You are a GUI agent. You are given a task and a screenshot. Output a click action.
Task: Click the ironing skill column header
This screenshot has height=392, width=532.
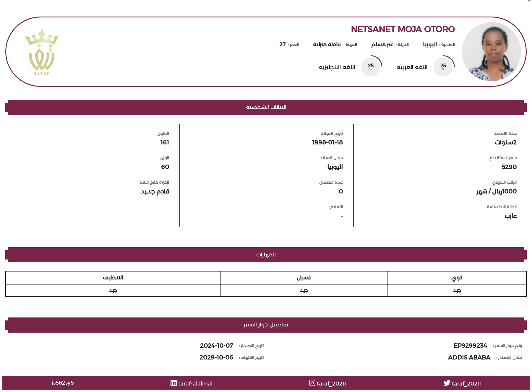coord(457,278)
